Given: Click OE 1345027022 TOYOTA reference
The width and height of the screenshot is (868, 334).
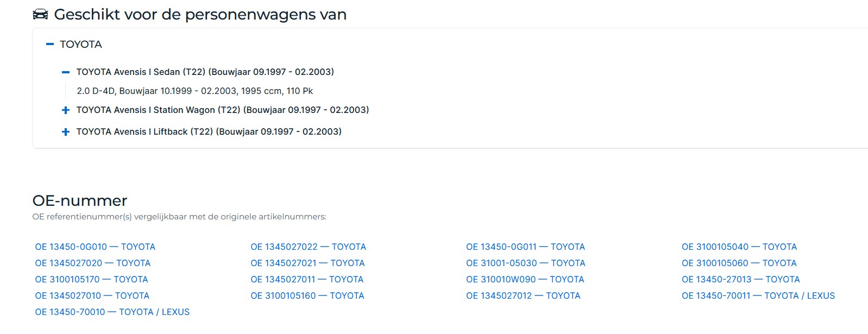Looking at the screenshot, I should [x=308, y=247].
